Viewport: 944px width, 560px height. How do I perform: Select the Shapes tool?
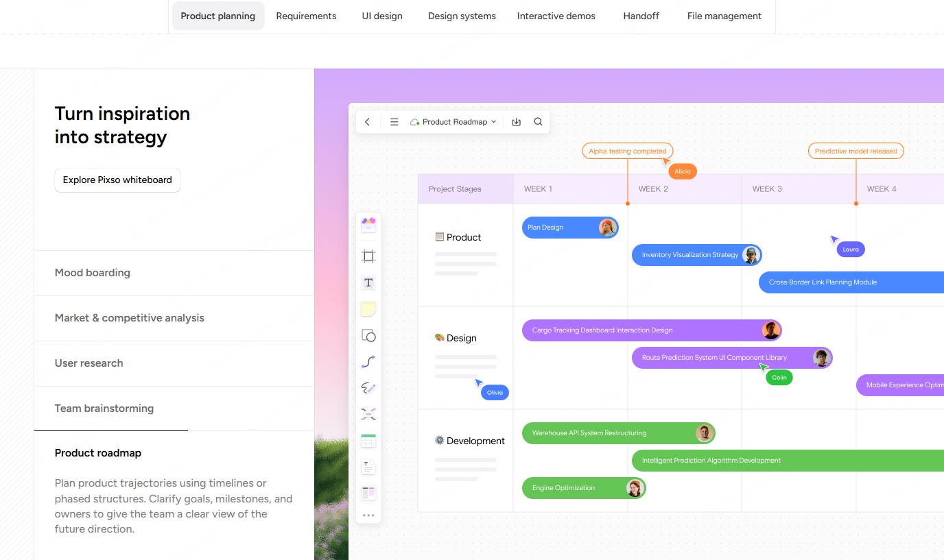(368, 336)
